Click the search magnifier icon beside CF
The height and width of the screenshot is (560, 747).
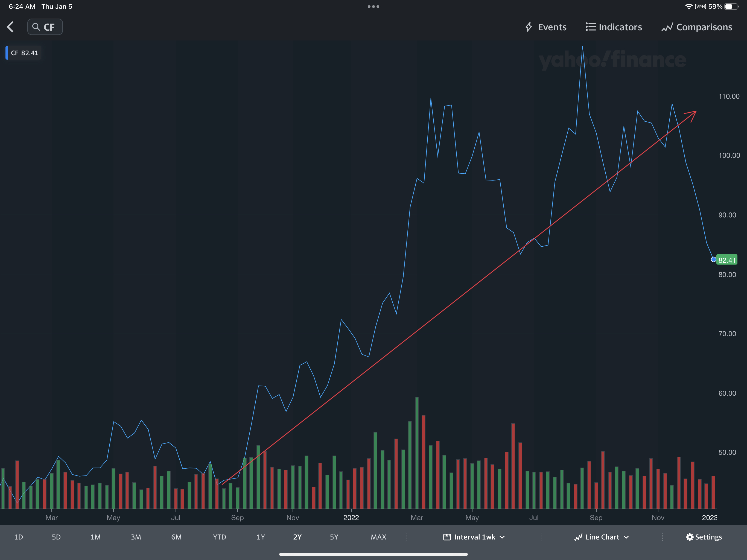pos(36,27)
